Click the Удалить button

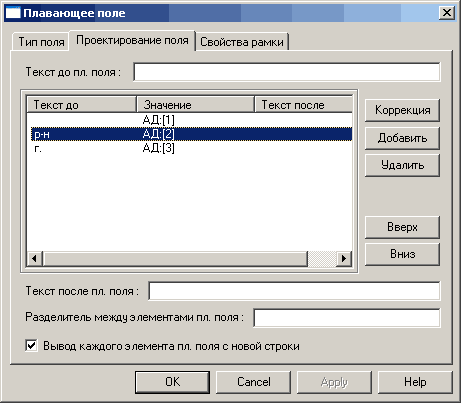pos(402,165)
